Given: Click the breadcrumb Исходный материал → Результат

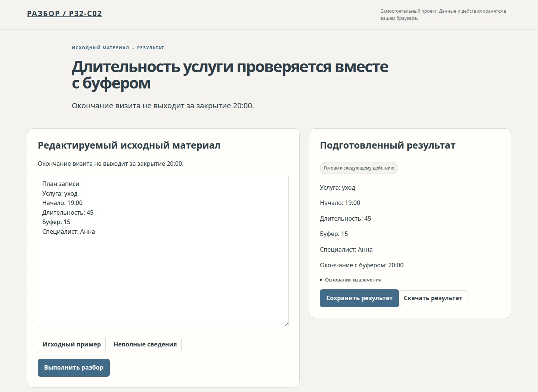Looking at the screenshot, I should [x=118, y=48].
